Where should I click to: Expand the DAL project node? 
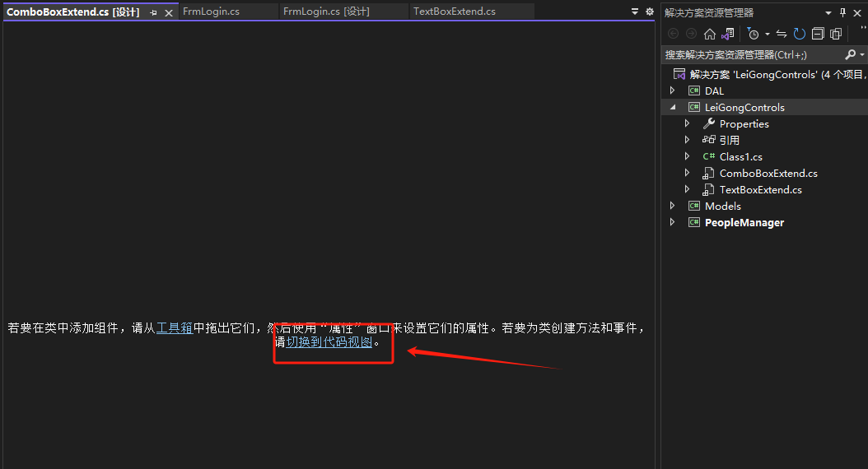click(672, 91)
